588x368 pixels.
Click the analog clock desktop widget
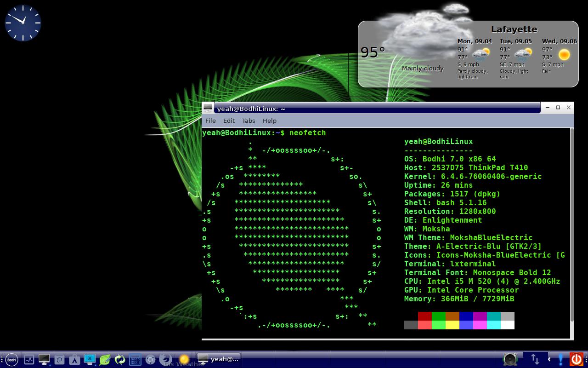point(23,23)
